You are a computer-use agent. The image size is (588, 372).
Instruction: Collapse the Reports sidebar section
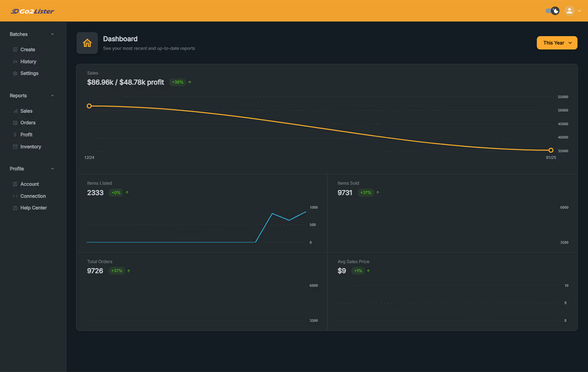coord(52,96)
